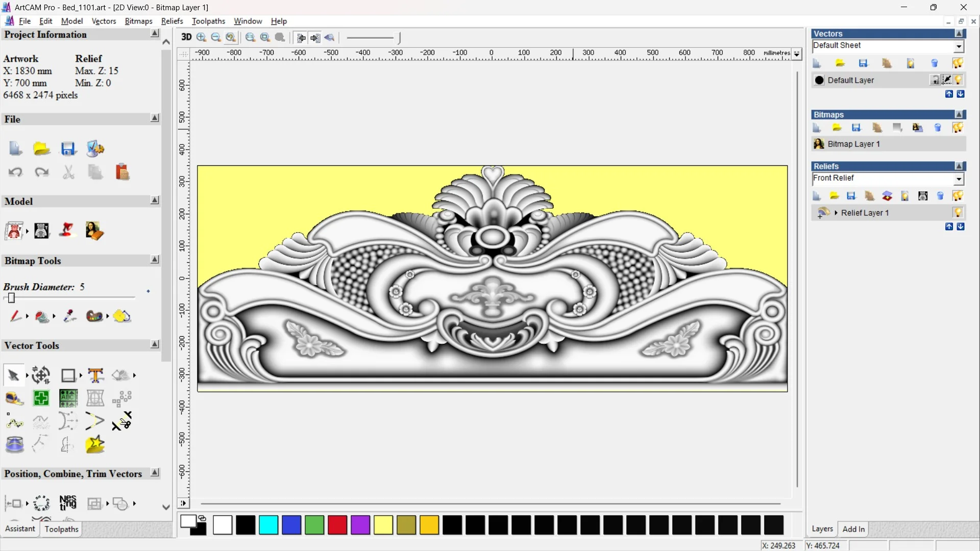Click the Nesting tool icon
980x551 pixels.
pos(68,503)
